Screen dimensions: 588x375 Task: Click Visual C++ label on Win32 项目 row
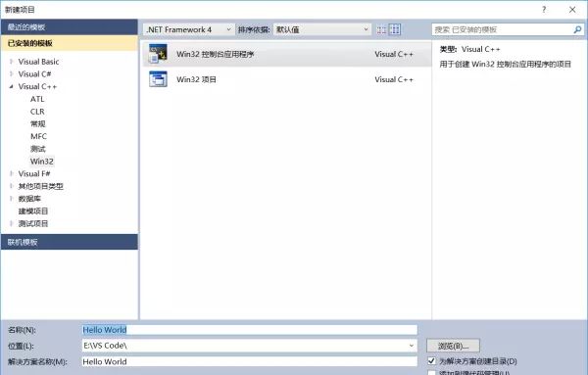click(x=394, y=79)
